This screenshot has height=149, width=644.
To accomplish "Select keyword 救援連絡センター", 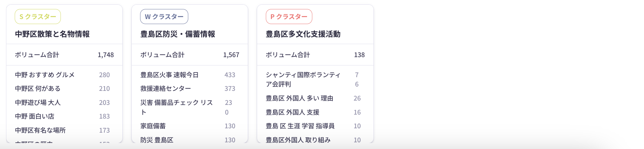I will click(166, 89).
